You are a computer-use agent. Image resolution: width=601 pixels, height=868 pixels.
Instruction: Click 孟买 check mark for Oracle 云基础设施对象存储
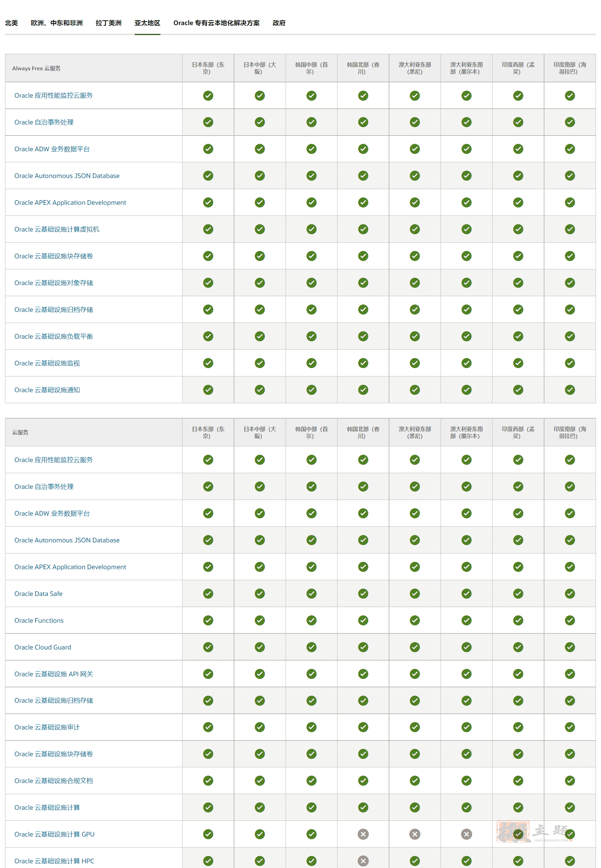[x=518, y=282]
